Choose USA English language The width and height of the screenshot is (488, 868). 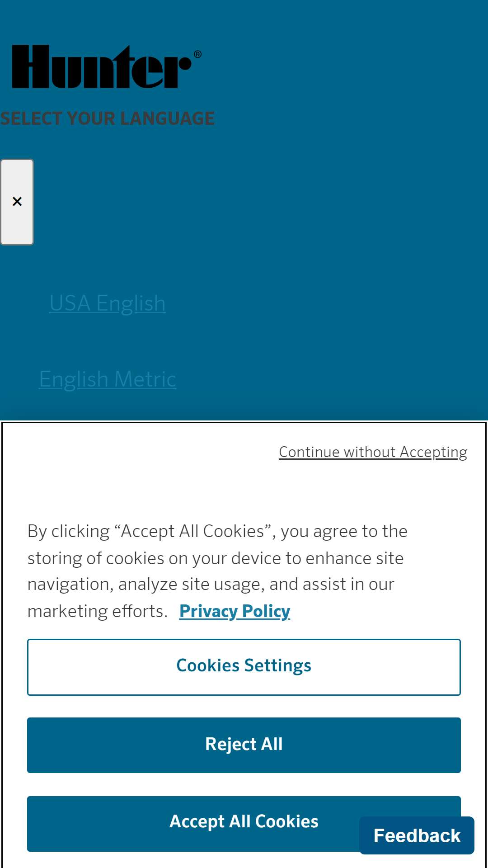coord(108,303)
